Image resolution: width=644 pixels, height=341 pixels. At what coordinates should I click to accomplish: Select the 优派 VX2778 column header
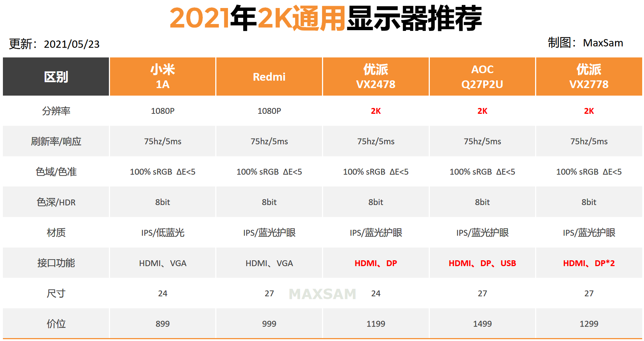point(589,77)
